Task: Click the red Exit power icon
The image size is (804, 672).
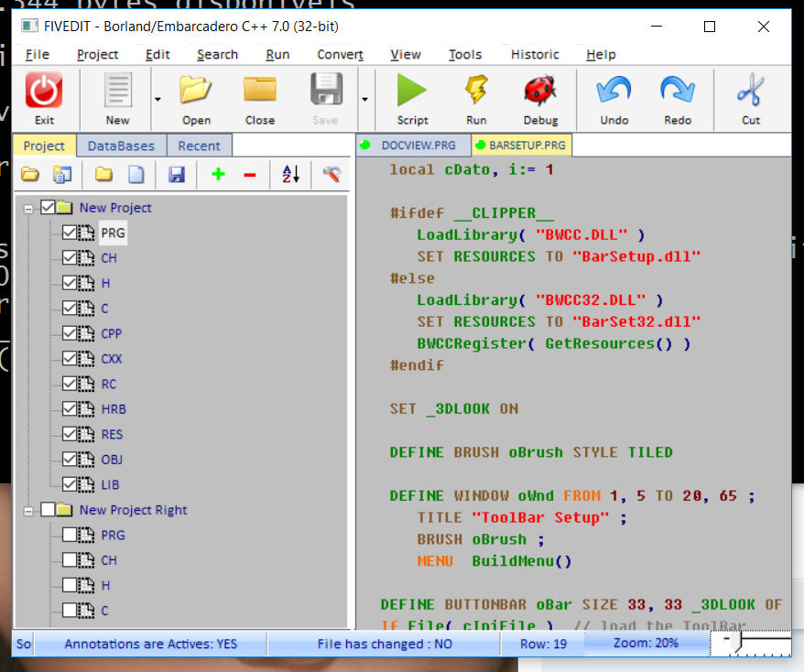Action: (x=44, y=92)
